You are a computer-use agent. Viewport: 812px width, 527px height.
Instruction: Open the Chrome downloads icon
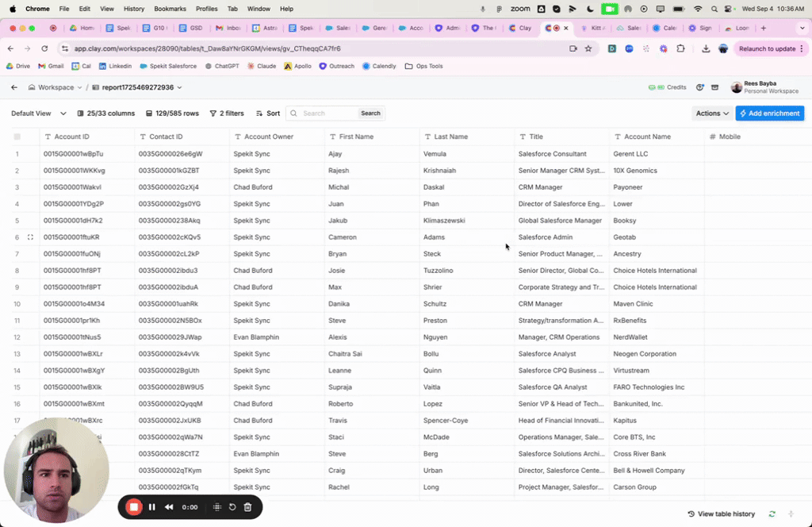pos(706,48)
